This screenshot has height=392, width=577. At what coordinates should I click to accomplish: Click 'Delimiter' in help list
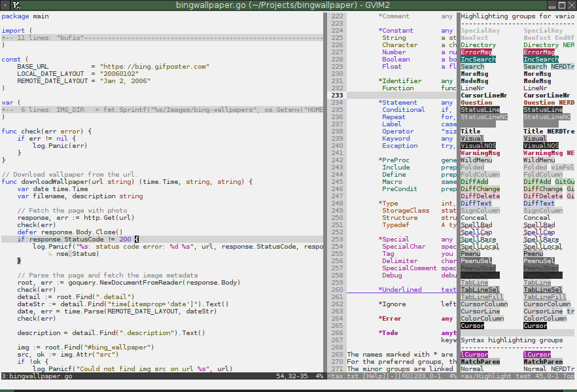coord(400,261)
